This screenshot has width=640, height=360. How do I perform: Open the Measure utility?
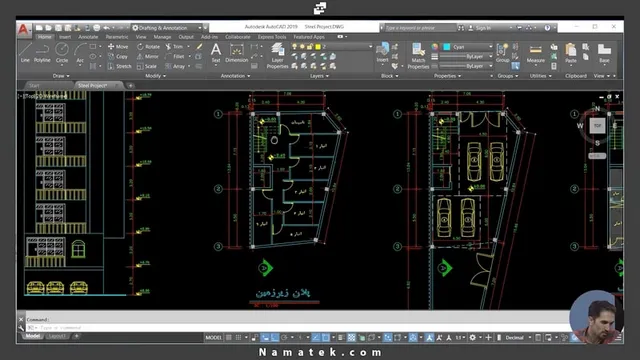pyautogui.click(x=536, y=54)
